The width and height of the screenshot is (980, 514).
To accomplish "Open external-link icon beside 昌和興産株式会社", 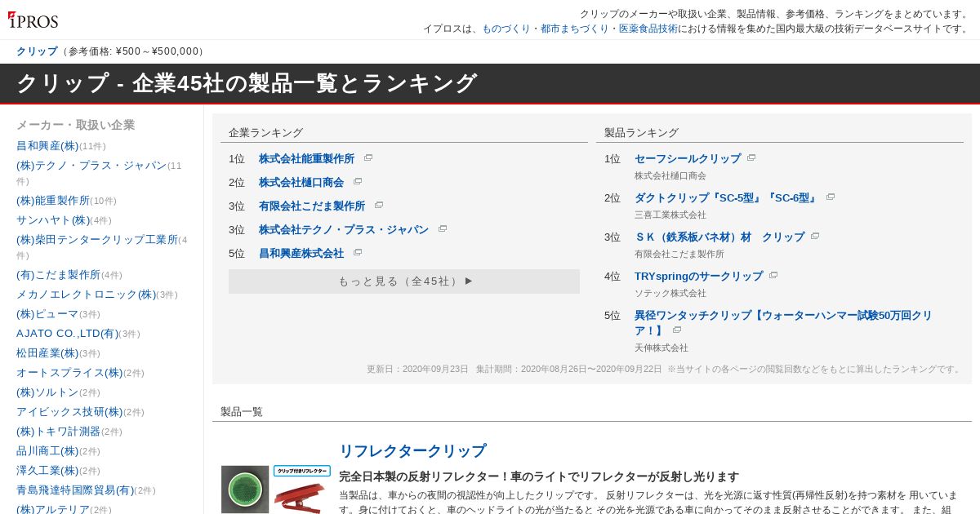I will tap(358, 253).
